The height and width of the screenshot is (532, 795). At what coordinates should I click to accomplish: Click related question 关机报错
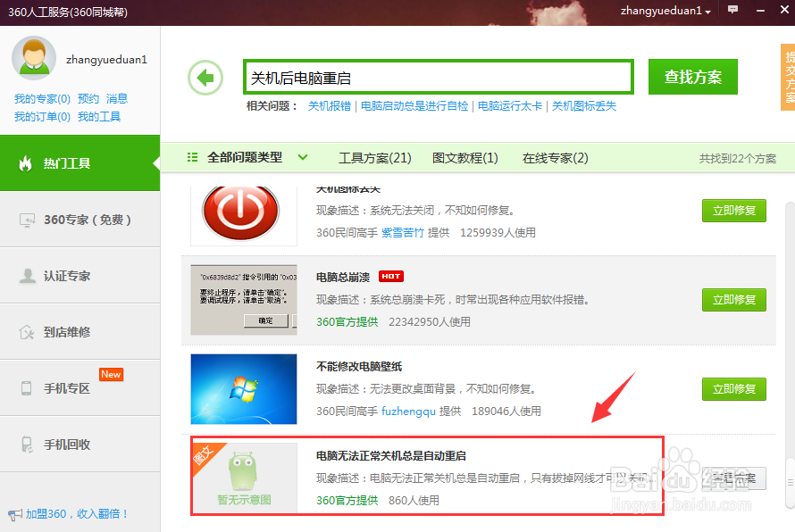[x=330, y=106]
